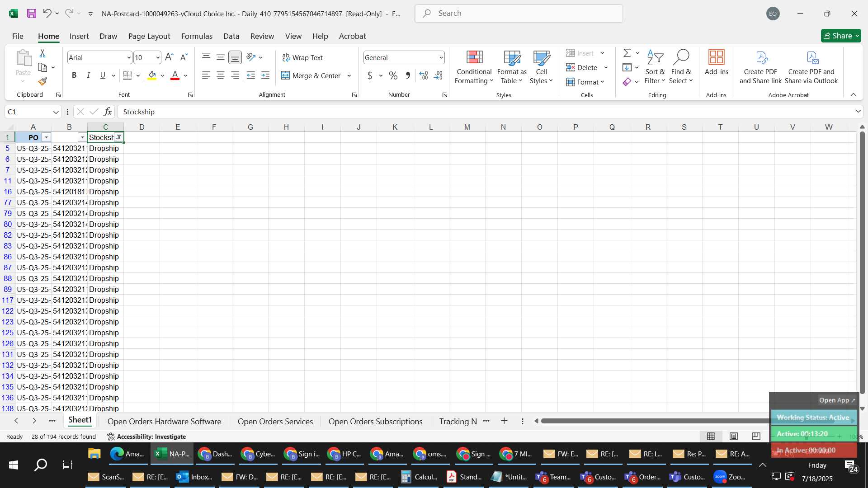Image resolution: width=868 pixels, height=488 pixels.
Task: Click the Search box in title bar
Action: [519, 14]
